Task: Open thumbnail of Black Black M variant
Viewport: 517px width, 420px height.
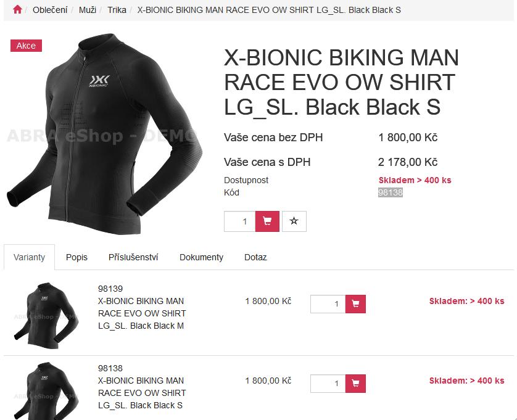Action: (x=46, y=315)
